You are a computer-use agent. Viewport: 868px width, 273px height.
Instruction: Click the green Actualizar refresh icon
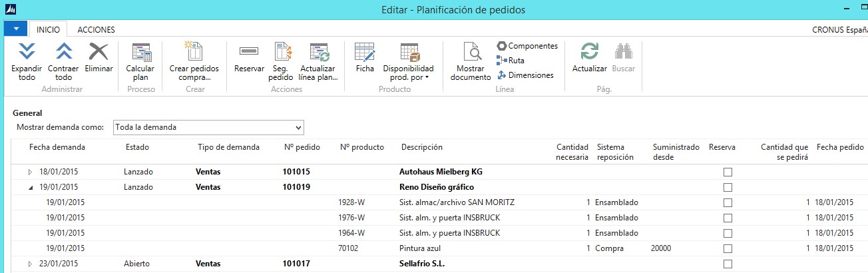589,52
